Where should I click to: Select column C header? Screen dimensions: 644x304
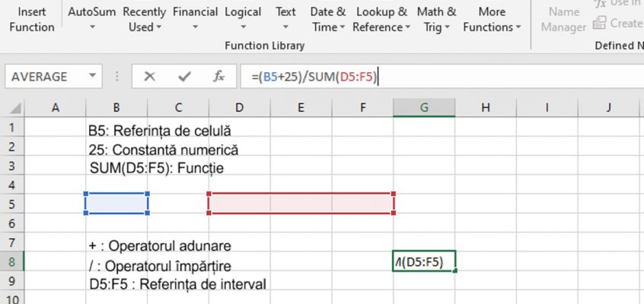click(178, 108)
